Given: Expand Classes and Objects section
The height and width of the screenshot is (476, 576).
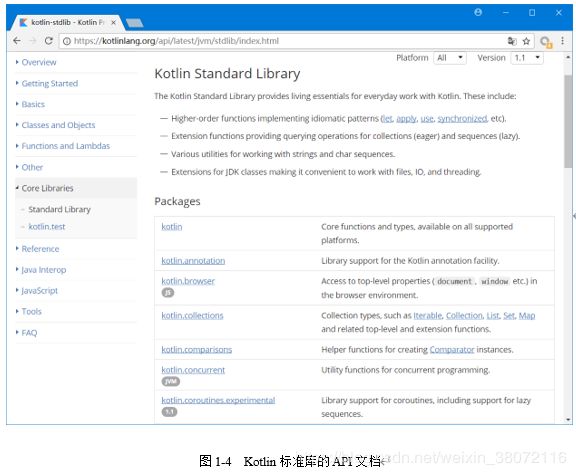Looking at the screenshot, I should click(x=58, y=125).
